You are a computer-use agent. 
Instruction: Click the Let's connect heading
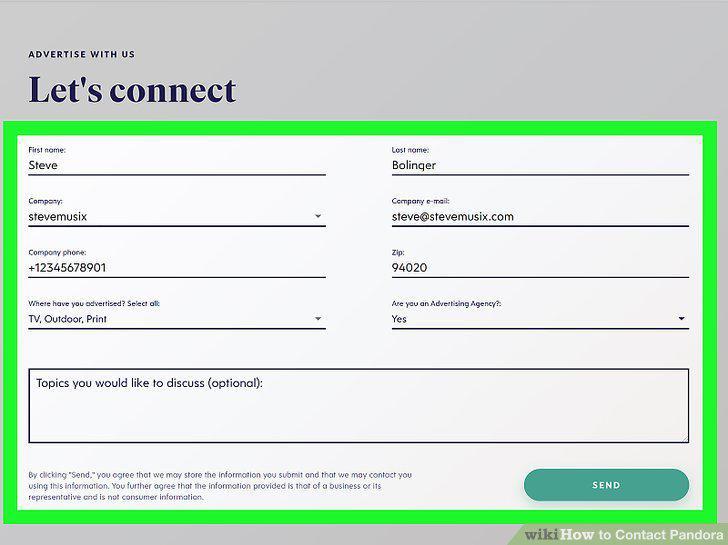tap(132, 90)
